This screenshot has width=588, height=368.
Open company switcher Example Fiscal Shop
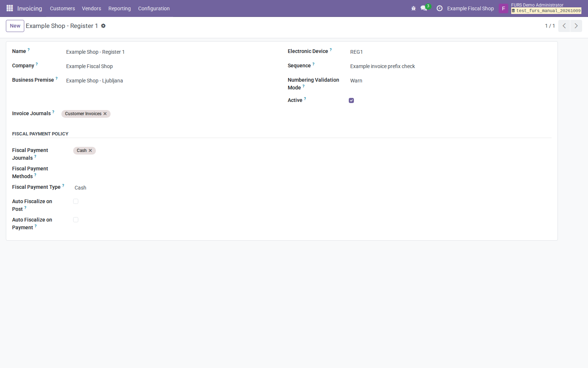tap(470, 8)
